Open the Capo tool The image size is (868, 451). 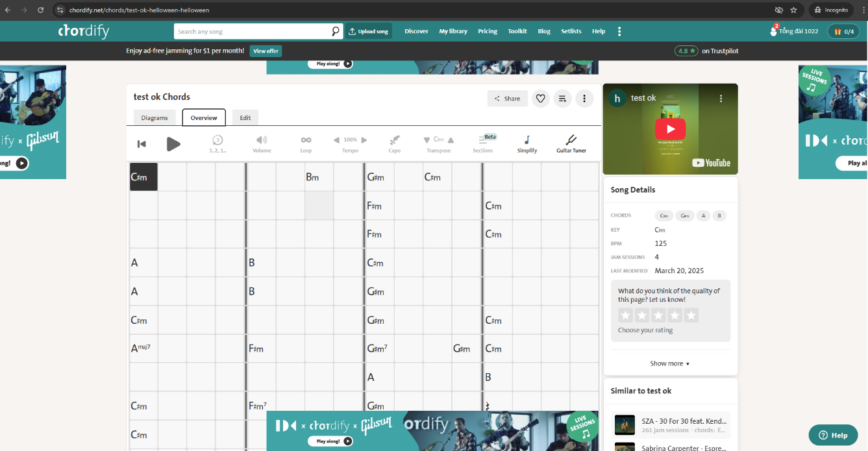(x=394, y=143)
